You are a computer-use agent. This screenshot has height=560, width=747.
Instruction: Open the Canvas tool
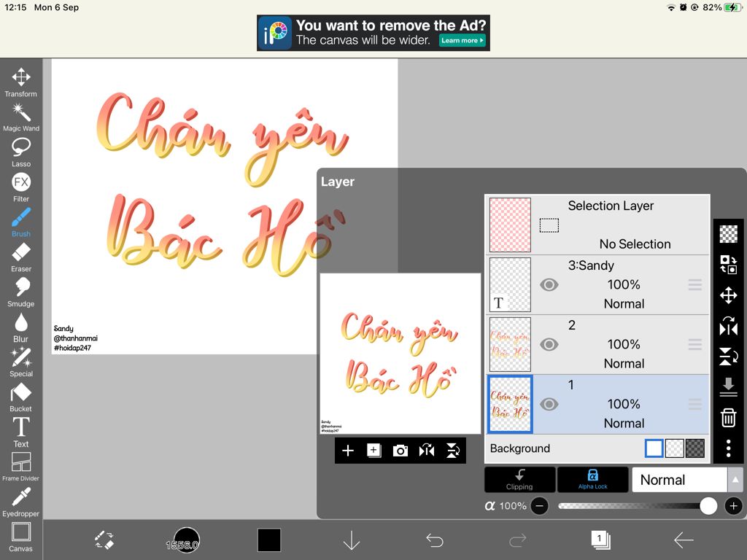pos(21,537)
